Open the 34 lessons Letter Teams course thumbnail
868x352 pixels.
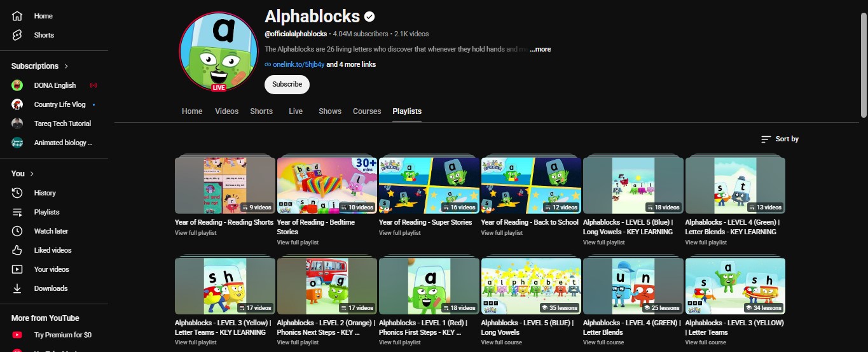735,286
